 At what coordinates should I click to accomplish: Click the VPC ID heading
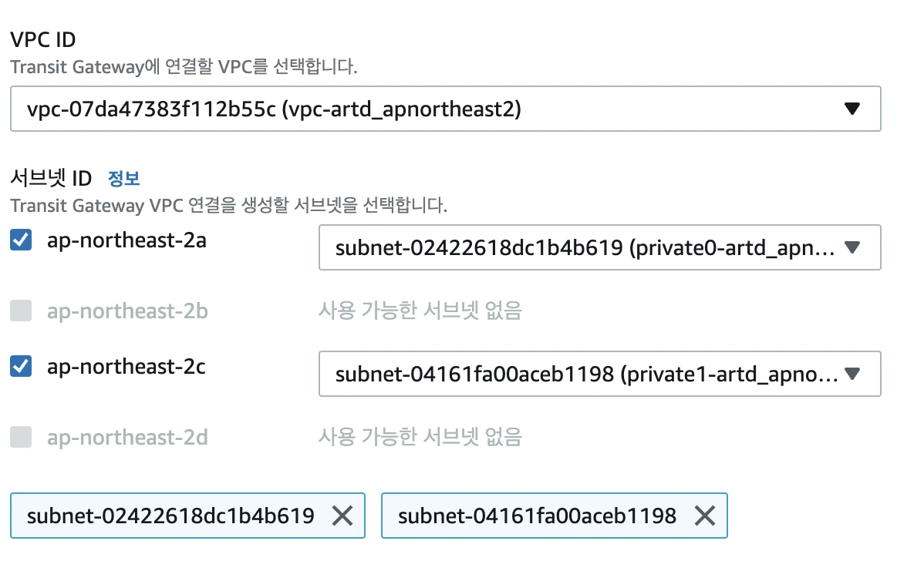tap(42, 39)
